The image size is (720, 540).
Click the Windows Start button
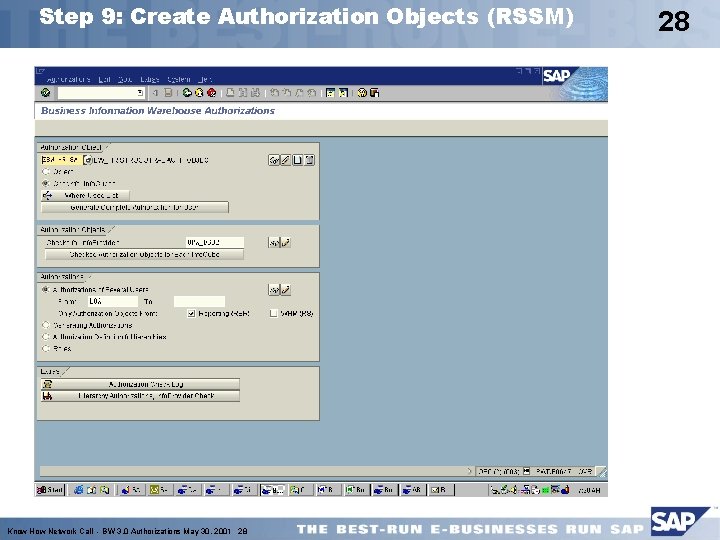50,490
